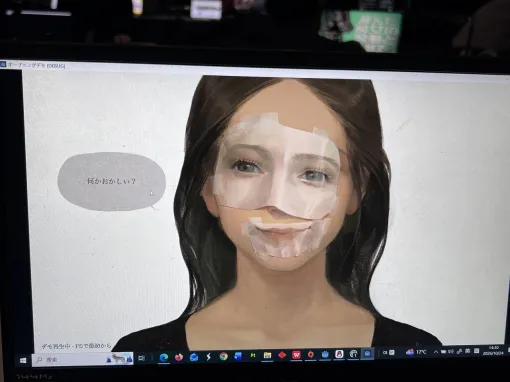The width and height of the screenshot is (510, 382).
Task: Open the blue icon right of Chrome
Action: point(238,356)
